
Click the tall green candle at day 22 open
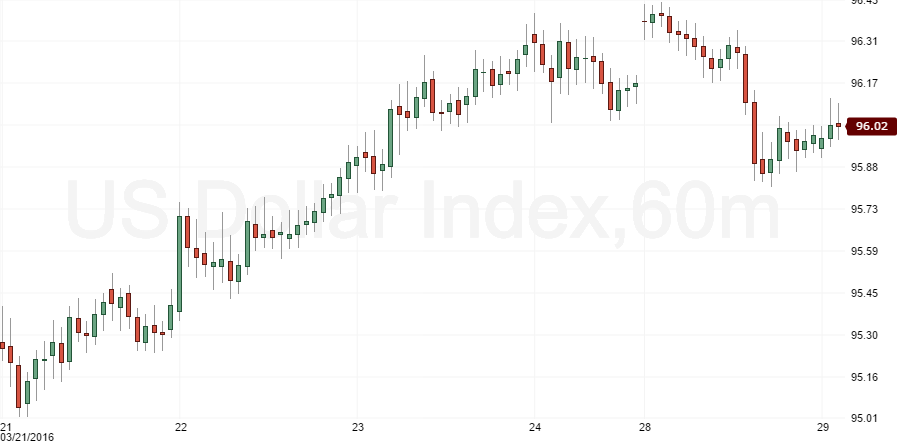coord(179,263)
